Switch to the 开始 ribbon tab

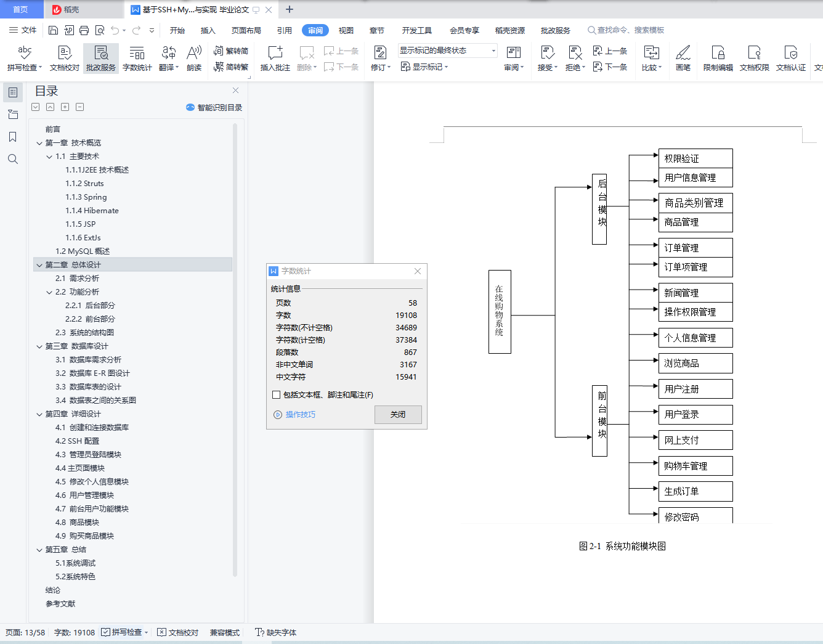(x=177, y=30)
